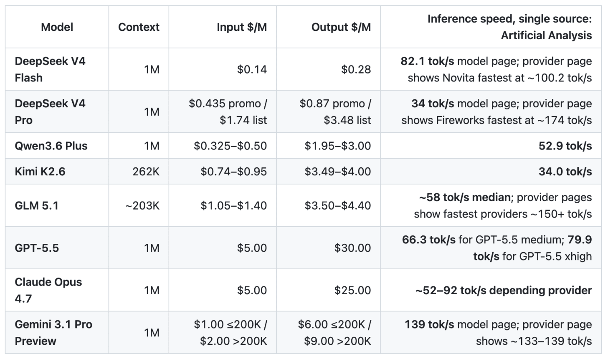Image resolution: width=608 pixels, height=364 pixels.
Task: Click the GPT-5.5 model name
Action: pyautogui.click(x=37, y=248)
